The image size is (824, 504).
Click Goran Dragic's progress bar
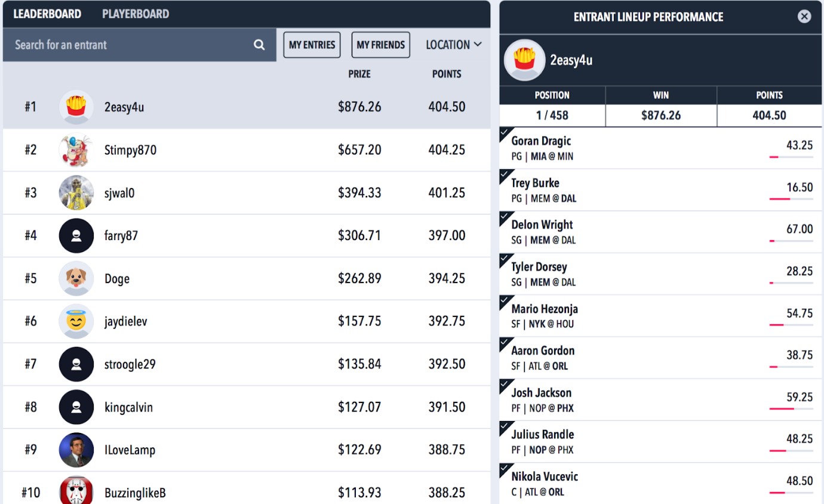pyautogui.click(x=791, y=157)
